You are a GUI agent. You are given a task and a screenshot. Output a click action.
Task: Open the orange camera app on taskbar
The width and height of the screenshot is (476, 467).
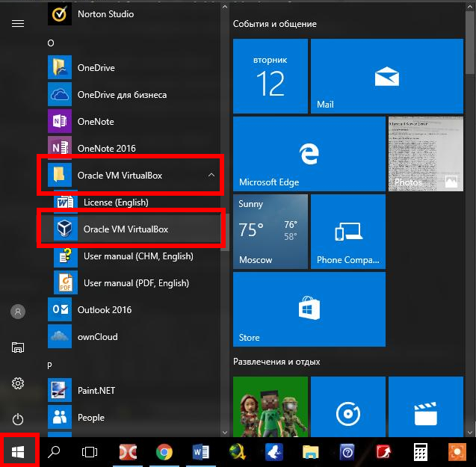(x=457, y=452)
